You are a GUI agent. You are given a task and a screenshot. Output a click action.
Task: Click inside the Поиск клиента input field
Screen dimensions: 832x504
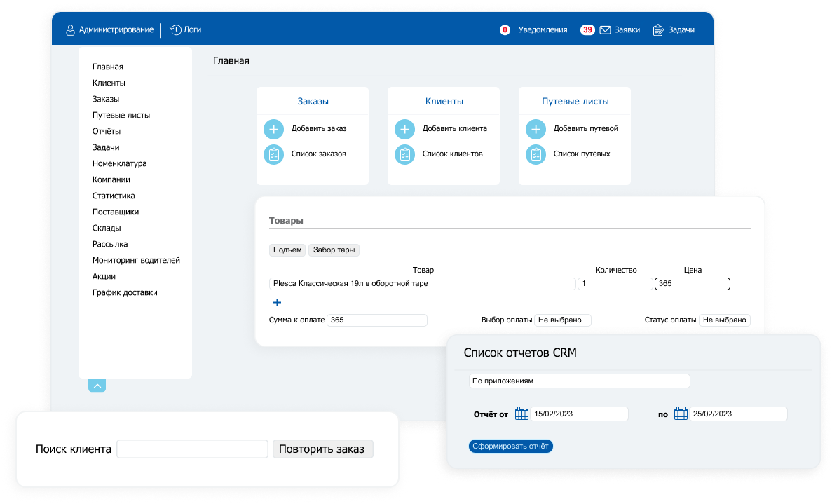click(x=191, y=449)
